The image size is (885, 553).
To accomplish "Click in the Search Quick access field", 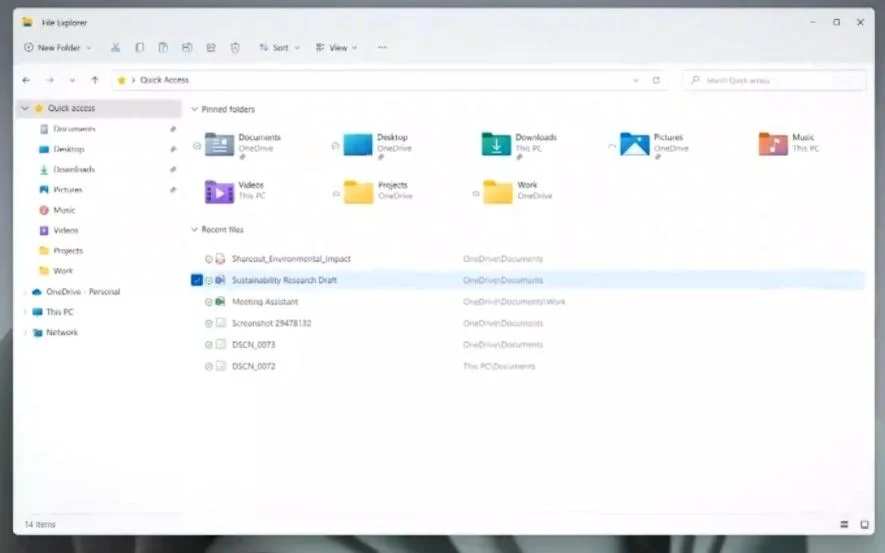I will 774,80.
